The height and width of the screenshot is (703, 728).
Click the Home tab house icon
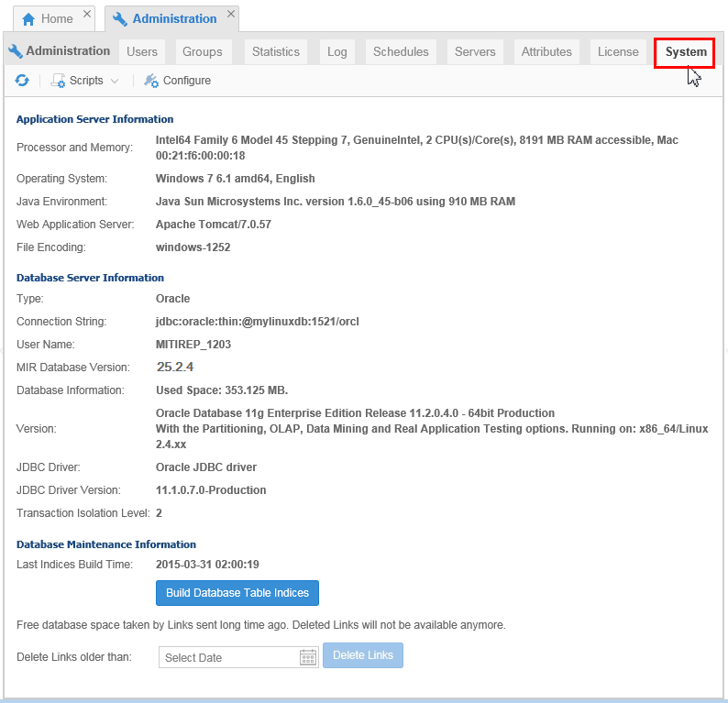pyautogui.click(x=28, y=19)
